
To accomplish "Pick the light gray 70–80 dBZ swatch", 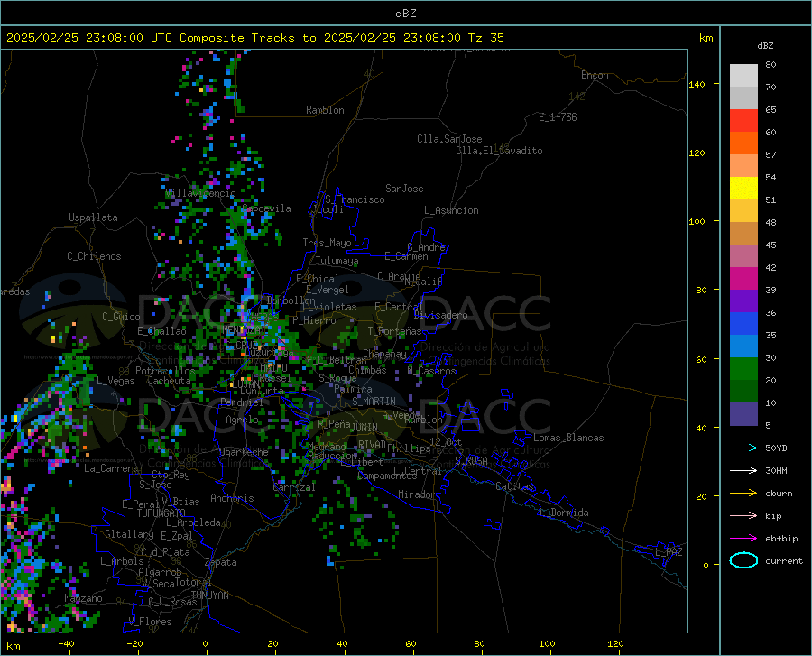I will [743, 76].
